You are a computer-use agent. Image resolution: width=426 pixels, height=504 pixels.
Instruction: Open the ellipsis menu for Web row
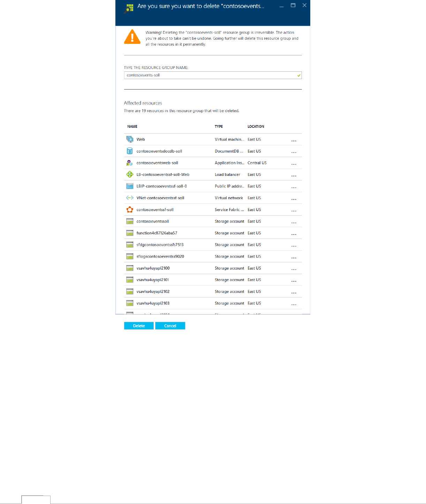click(294, 141)
